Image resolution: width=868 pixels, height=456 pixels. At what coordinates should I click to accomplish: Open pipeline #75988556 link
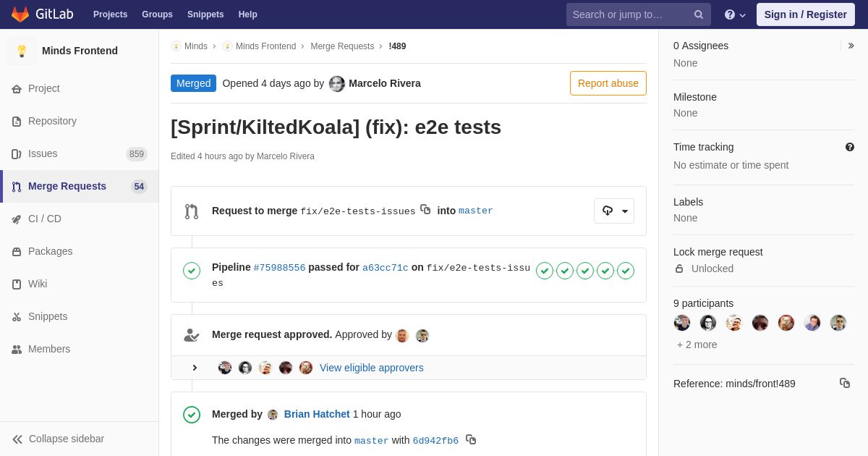coord(279,268)
